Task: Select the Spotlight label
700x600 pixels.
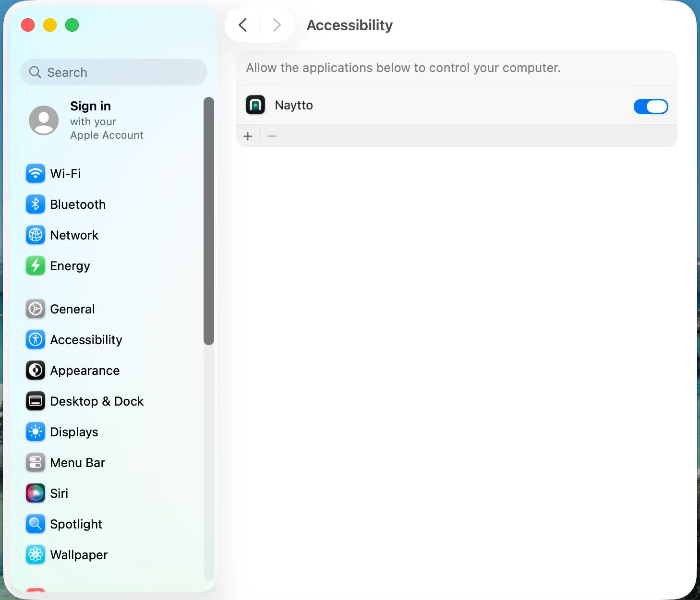Action: (76, 525)
